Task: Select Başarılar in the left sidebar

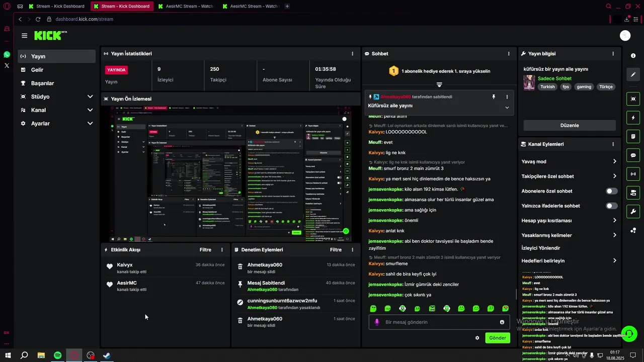Action: pos(57,83)
